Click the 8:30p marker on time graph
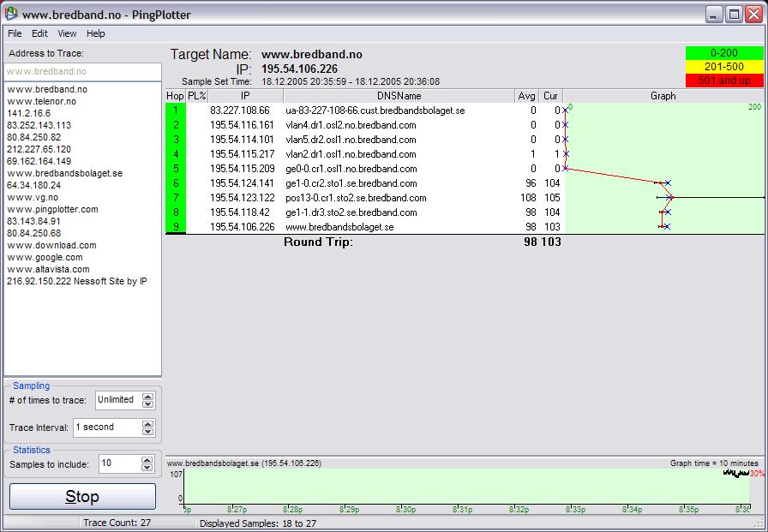Image resolution: width=768 pixels, height=532 pixels. click(405, 510)
